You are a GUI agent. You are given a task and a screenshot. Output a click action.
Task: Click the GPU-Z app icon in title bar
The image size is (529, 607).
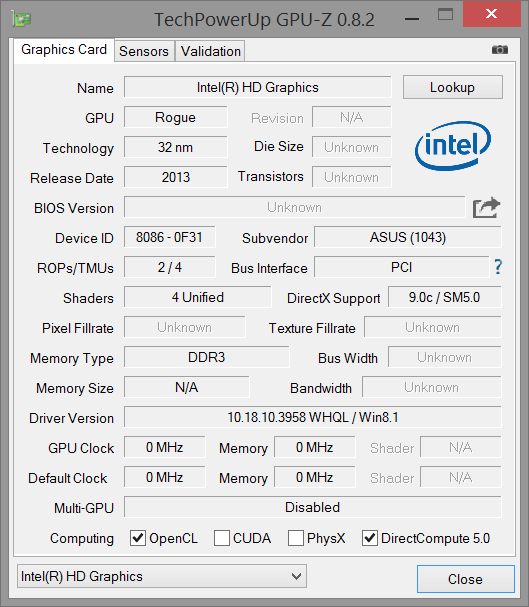click(x=21, y=18)
